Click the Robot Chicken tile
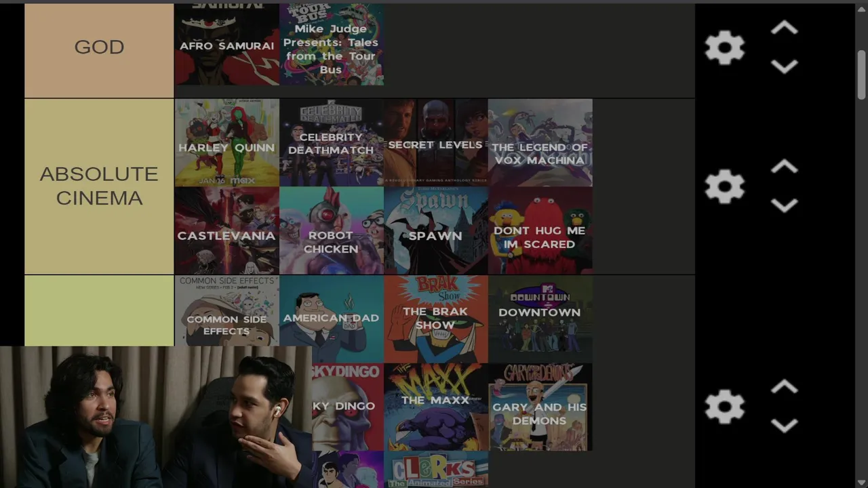Screen dimensions: 868x488 332,230
